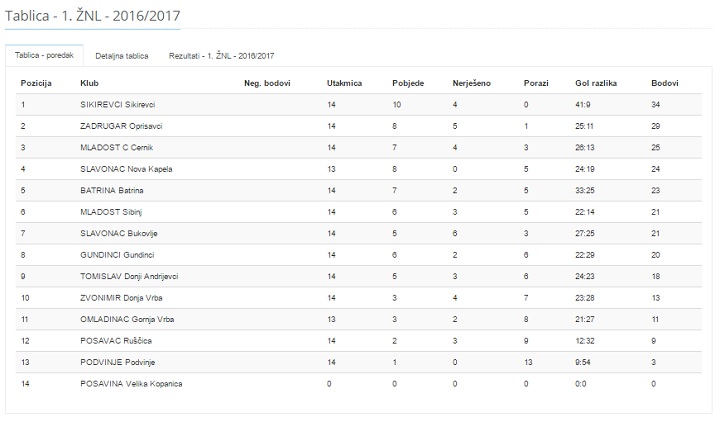Select the ZADRUGAR Oprisavci club name

coord(121,126)
